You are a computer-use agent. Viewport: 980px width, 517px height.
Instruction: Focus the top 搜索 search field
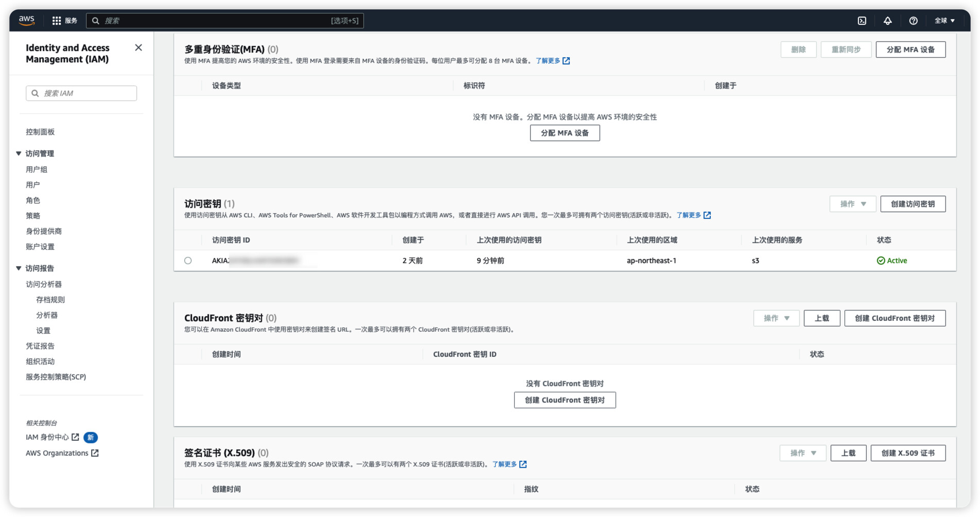click(225, 21)
